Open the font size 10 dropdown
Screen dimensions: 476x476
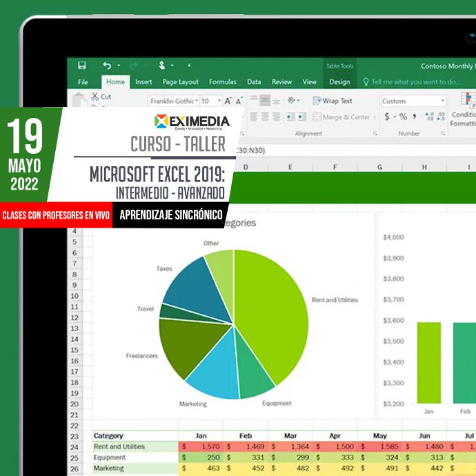(x=219, y=101)
